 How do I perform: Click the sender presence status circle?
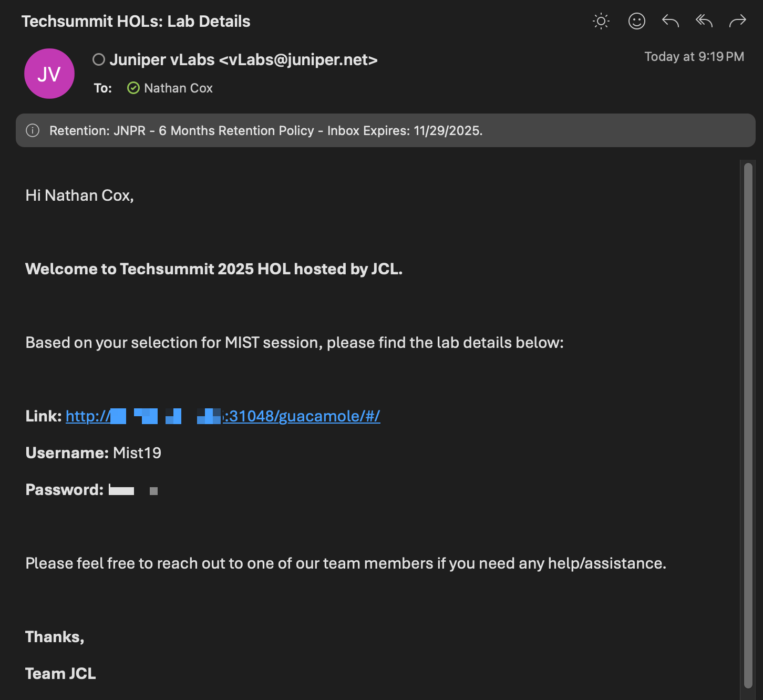99,60
